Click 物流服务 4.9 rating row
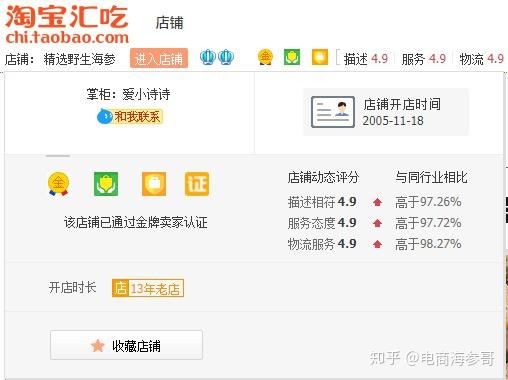This screenshot has width=508, height=380. (322, 244)
